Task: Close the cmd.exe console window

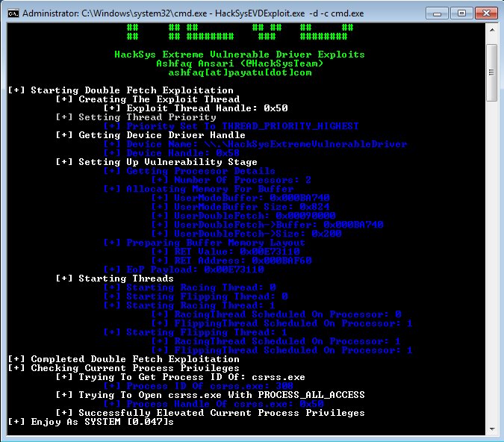Action: click(x=486, y=13)
